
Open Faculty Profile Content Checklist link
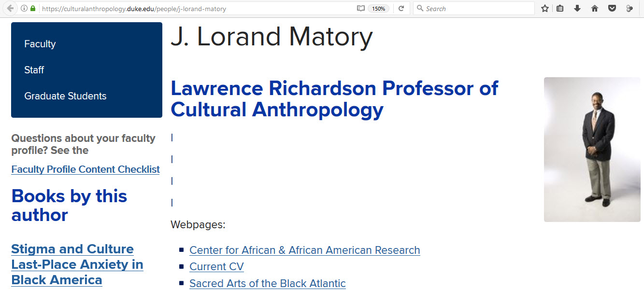pyautogui.click(x=86, y=169)
